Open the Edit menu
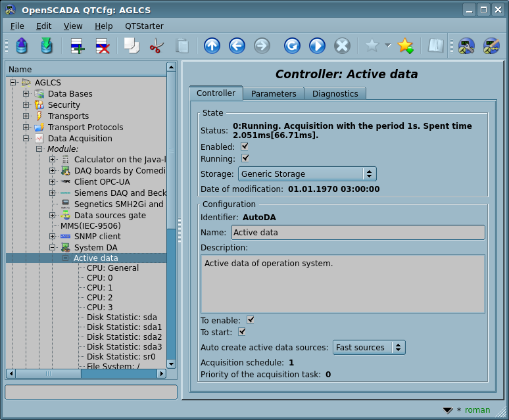Image resolution: width=509 pixels, height=420 pixels. click(x=43, y=26)
